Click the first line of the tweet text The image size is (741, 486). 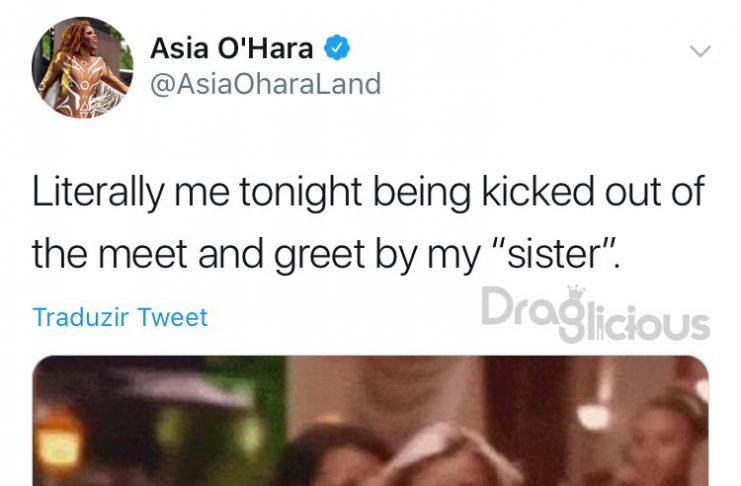(369, 192)
